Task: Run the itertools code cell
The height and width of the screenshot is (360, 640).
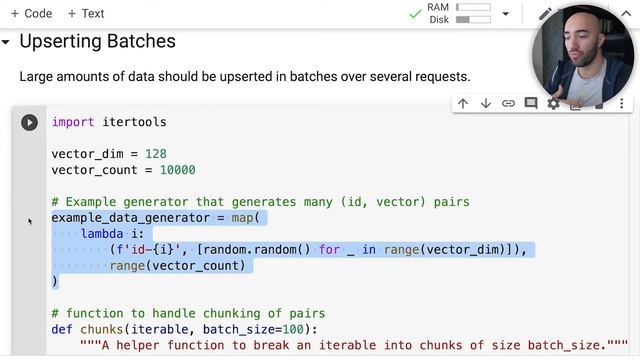Action: (29, 122)
